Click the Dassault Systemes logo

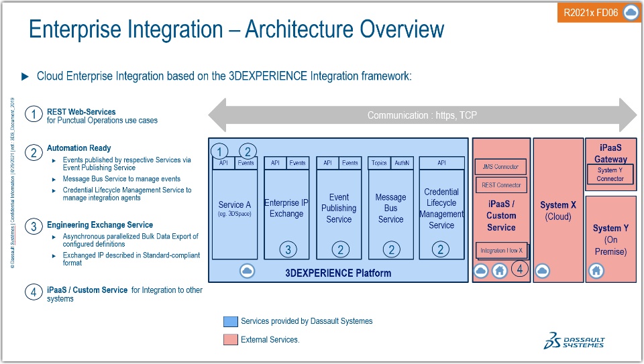coord(574,341)
